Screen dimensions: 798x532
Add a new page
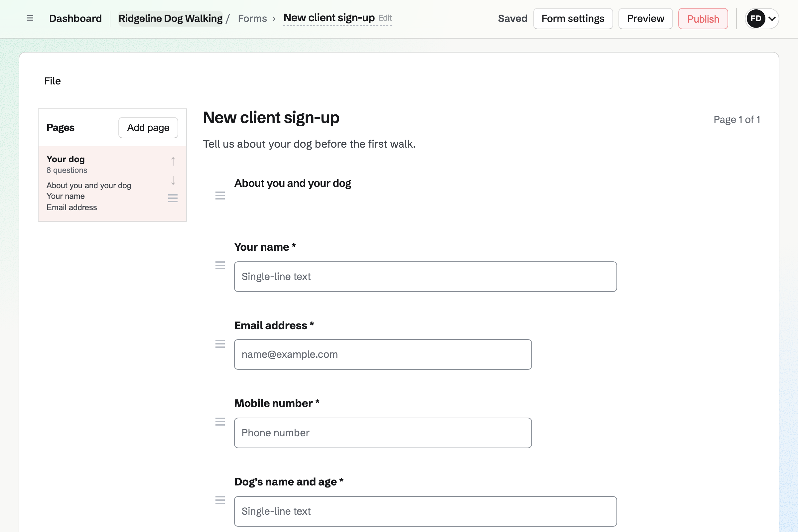click(x=148, y=128)
